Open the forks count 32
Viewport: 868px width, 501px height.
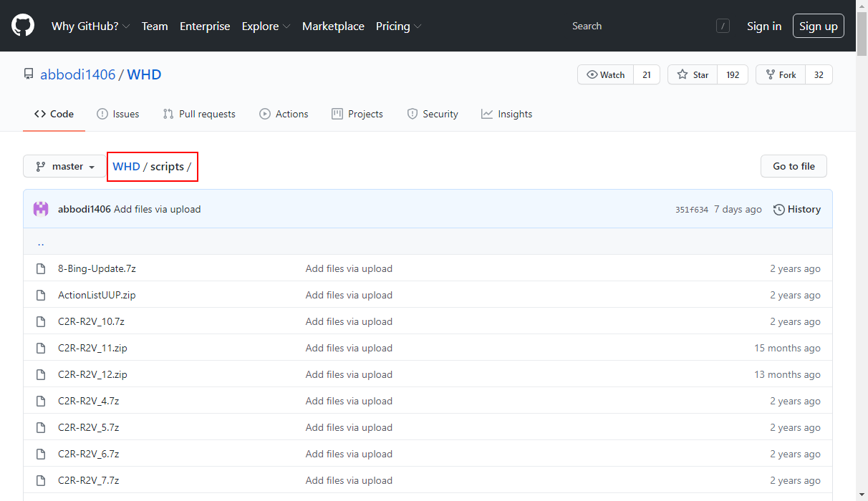[819, 74]
